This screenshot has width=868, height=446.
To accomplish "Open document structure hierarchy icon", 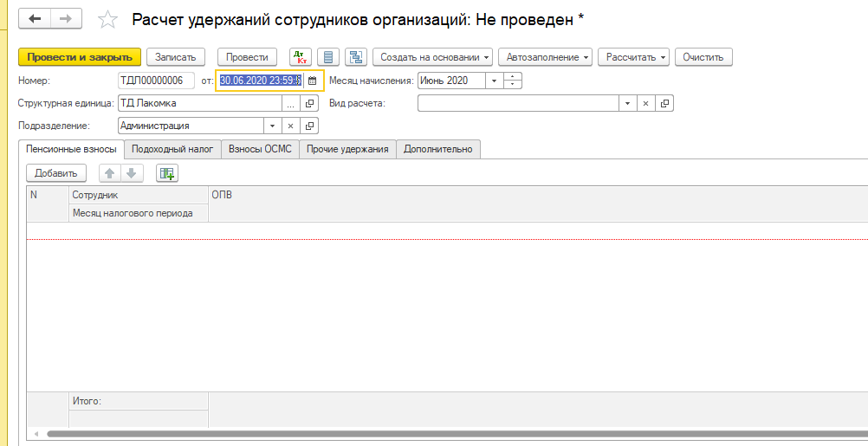I will click(356, 57).
